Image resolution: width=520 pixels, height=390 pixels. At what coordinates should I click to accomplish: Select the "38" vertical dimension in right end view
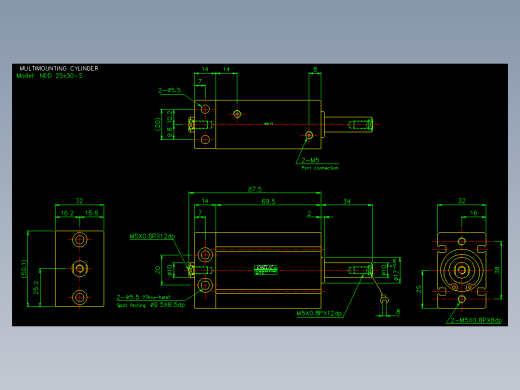coord(497,270)
